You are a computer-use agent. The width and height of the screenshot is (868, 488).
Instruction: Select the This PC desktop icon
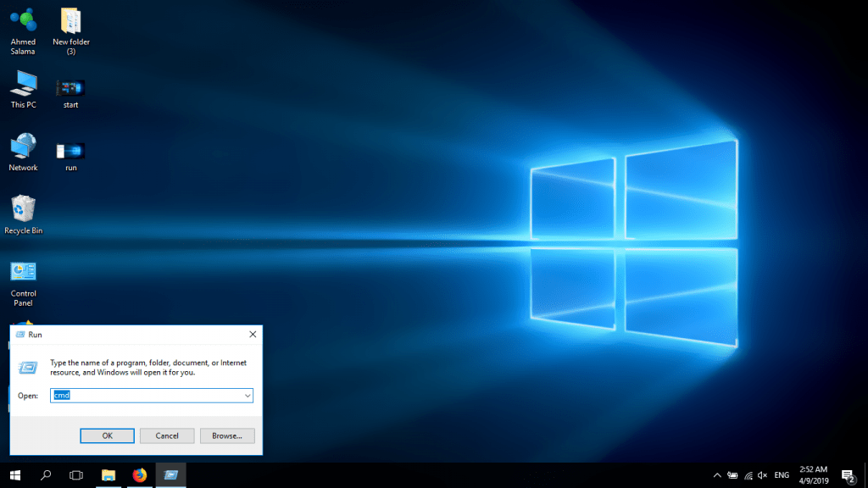(x=23, y=90)
